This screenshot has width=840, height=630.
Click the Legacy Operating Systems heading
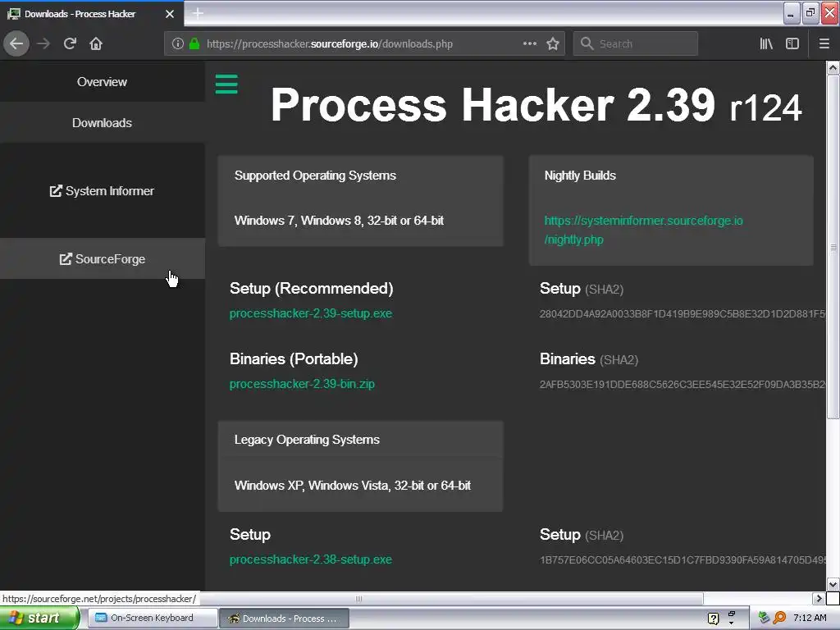(x=307, y=440)
